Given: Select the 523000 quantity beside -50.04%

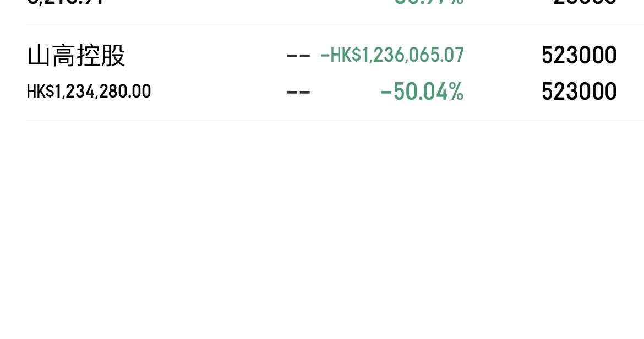Looking at the screenshot, I should coord(579,92).
